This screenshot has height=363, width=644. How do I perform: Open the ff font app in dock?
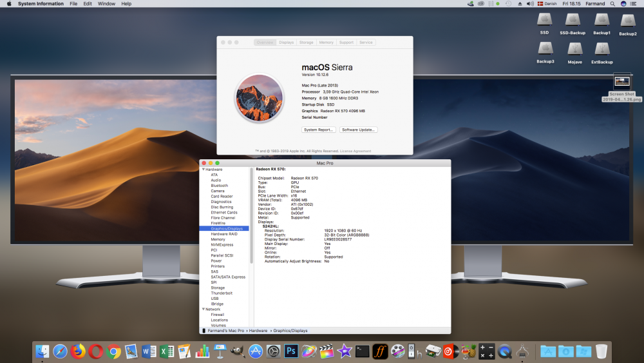[380, 351]
